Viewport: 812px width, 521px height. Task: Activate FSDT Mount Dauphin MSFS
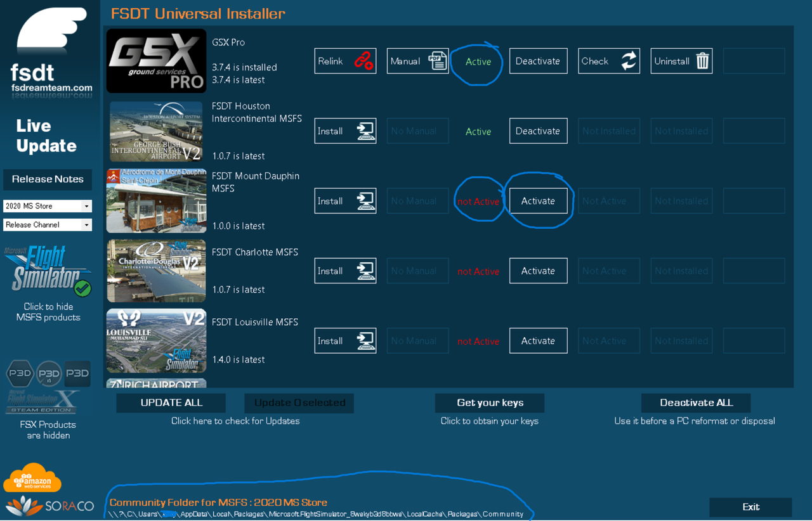[538, 201]
